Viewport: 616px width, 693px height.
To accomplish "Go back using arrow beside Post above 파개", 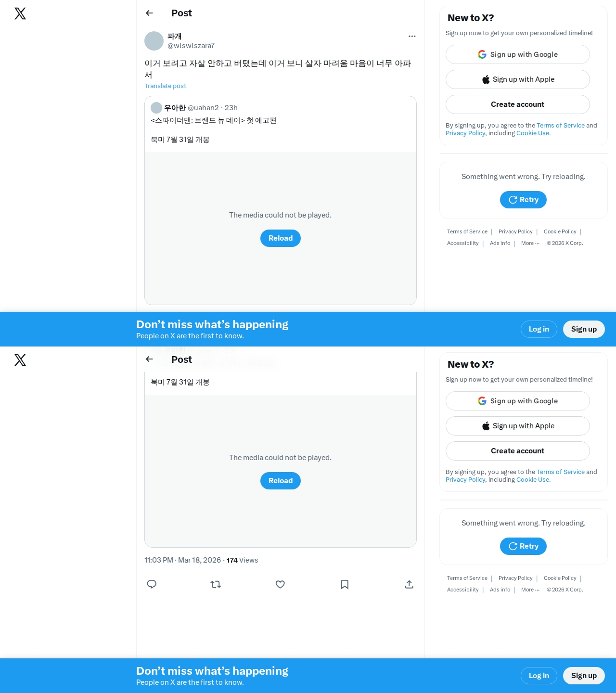I will [x=149, y=13].
